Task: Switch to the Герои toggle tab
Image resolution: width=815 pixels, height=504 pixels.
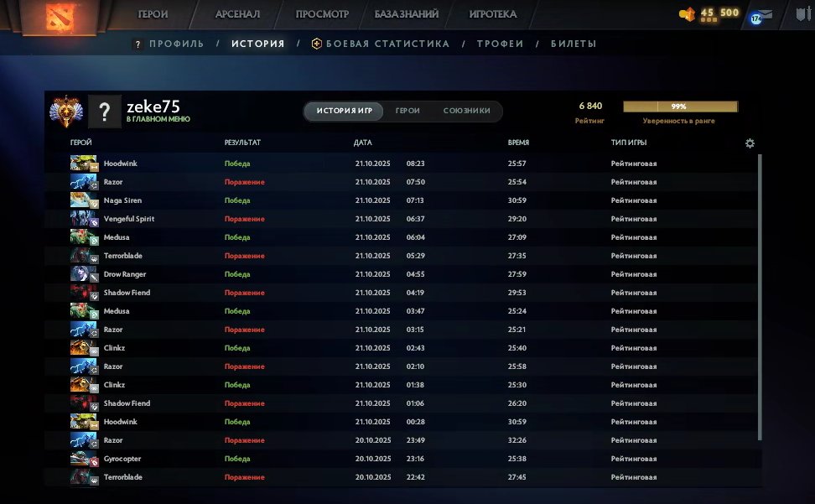Action: point(407,111)
